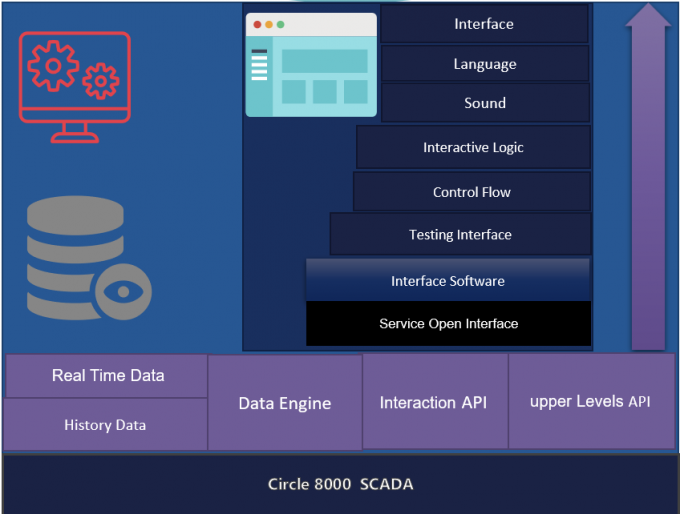Viewport: 680px width, 514px height.
Task: Open the Interactive Logic block
Action: pos(473,147)
